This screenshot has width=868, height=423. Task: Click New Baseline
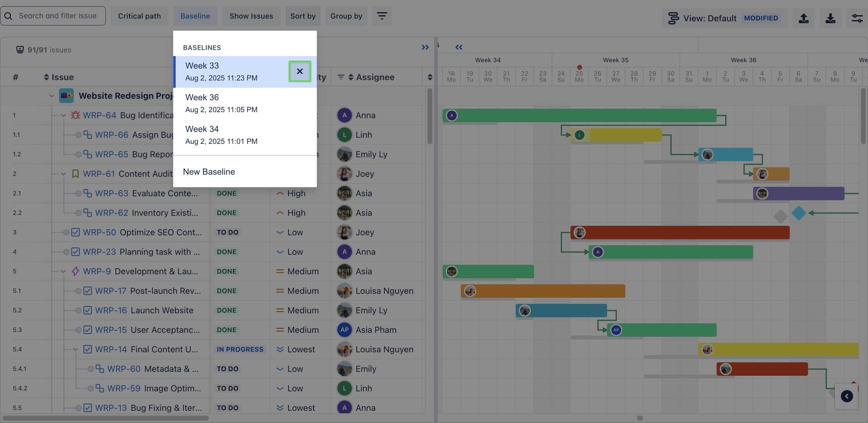click(x=209, y=172)
